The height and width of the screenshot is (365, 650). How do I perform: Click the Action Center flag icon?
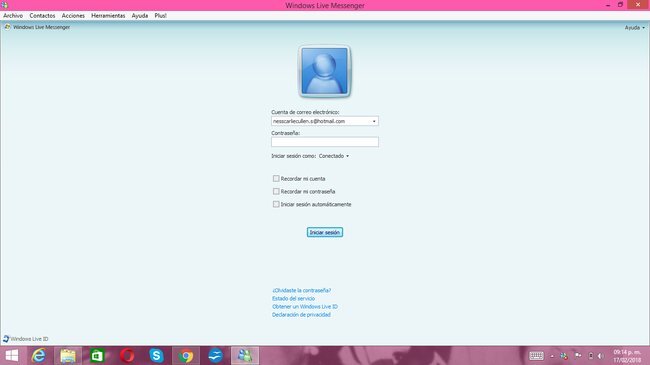point(578,356)
